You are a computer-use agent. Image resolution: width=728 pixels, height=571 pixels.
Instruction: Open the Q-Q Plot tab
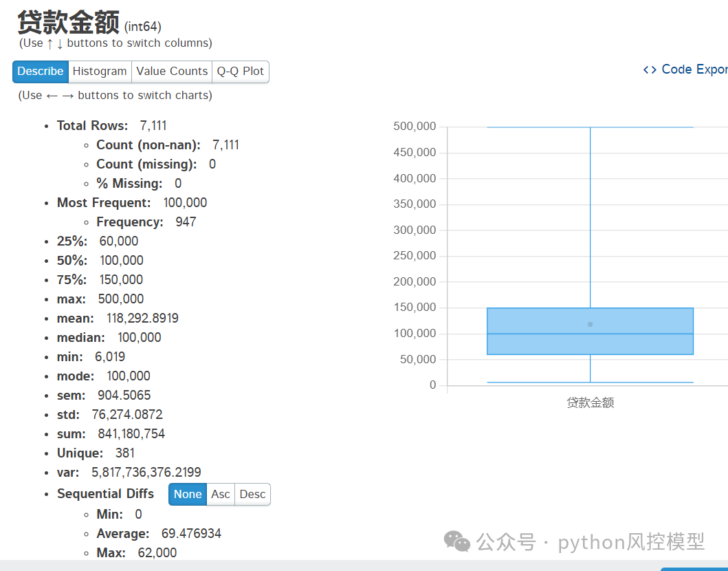coord(241,72)
